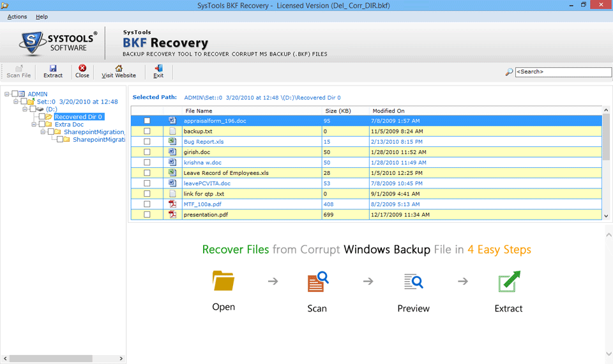Select the presentation.pdf file name

tap(206, 215)
